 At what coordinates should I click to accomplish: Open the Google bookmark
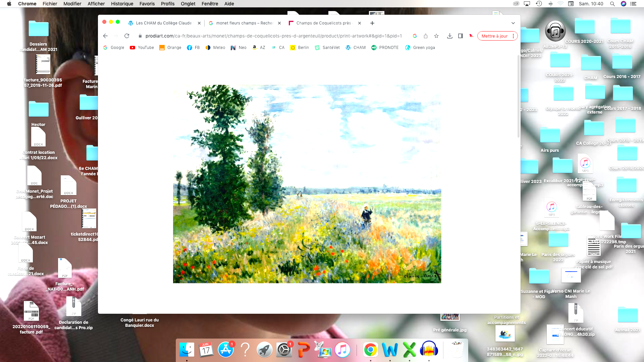(114, 48)
